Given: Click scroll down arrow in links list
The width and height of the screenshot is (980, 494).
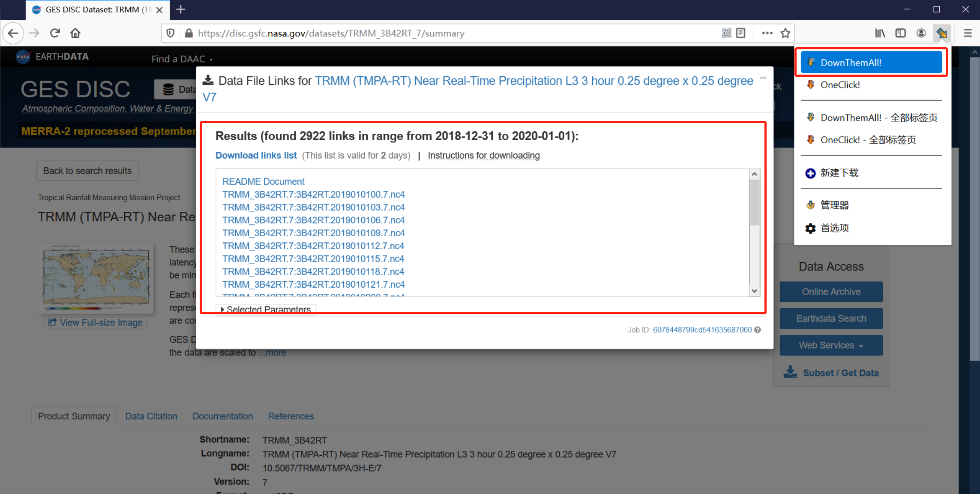Looking at the screenshot, I should (x=754, y=291).
